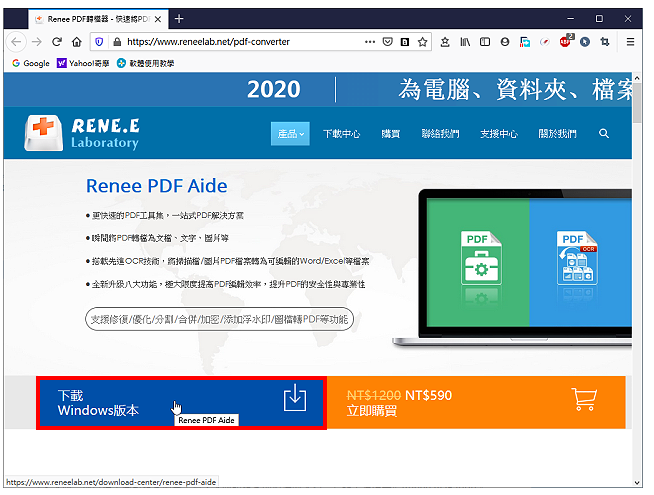Click the blue PDF OCR icon
This screenshot has width=654, height=495.
coord(577,257)
